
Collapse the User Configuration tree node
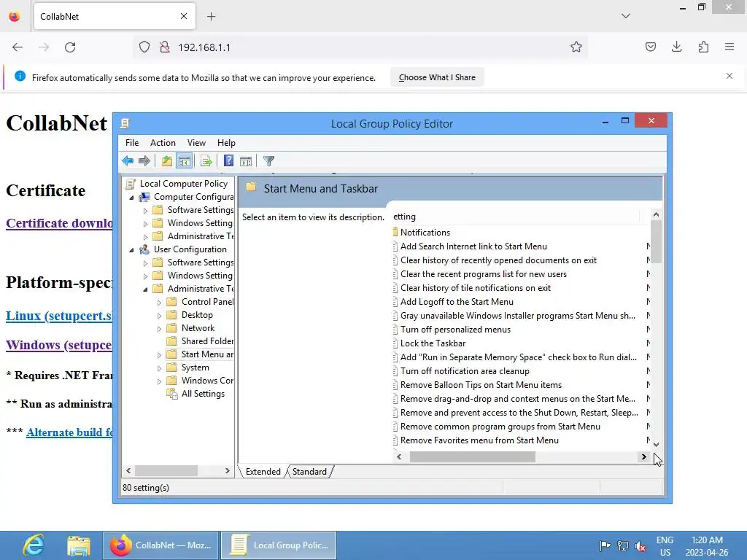(x=131, y=249)
